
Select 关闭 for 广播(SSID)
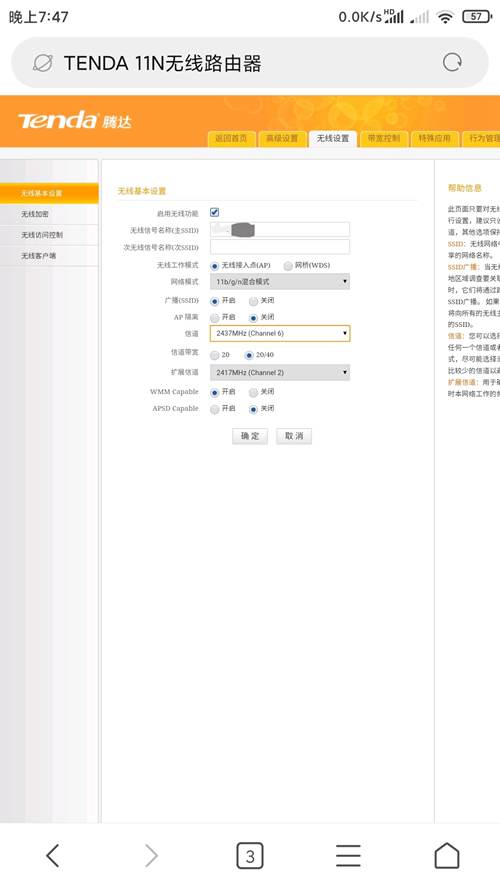pyautogui.click(x=253, y=301)
